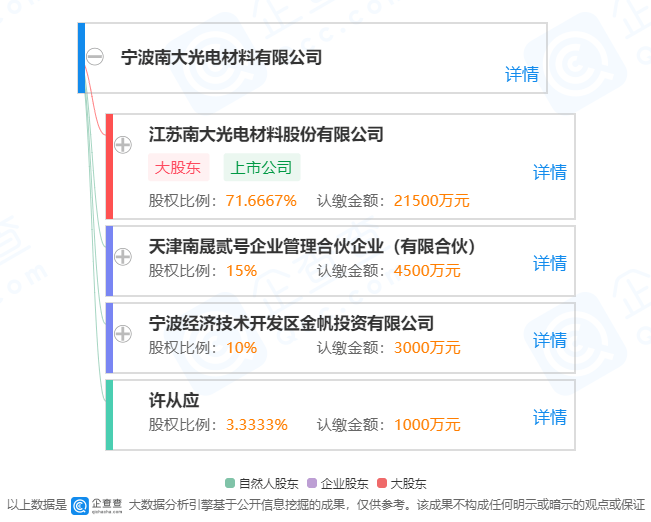Select name 宁波经济技术开发区金帆投资有限公司
The height and width of the screenshot is (522, 651).
[291, 323]
